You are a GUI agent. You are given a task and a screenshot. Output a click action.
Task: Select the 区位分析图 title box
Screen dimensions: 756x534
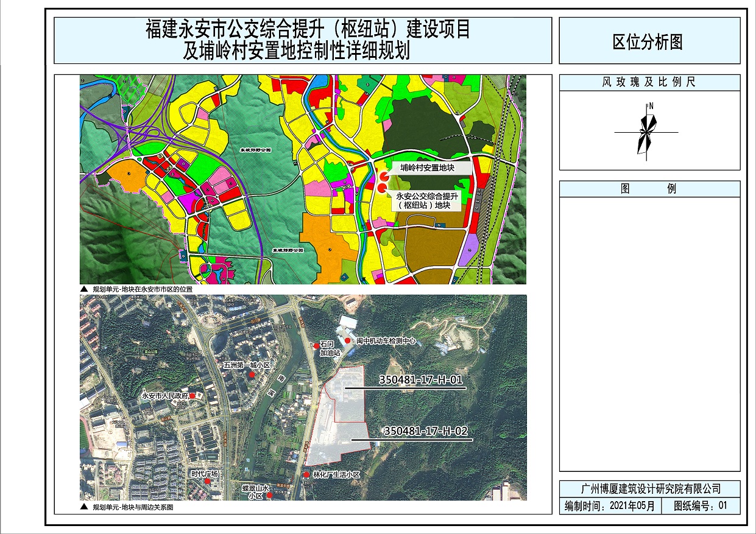pos(649,41)
